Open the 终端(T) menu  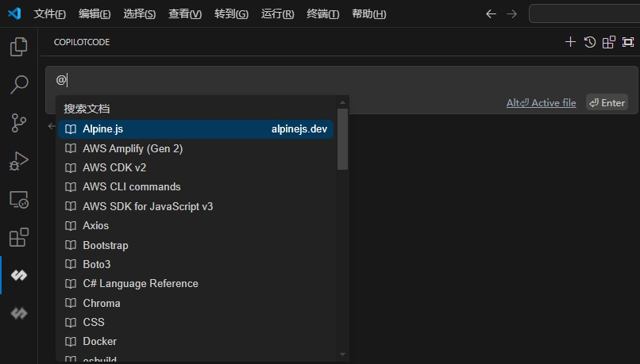point(322,14)
